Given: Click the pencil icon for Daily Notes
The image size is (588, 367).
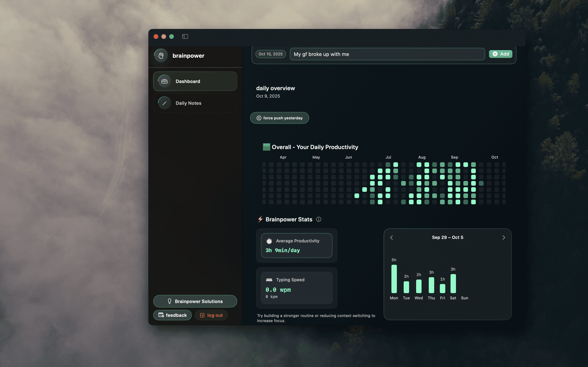Looking at the screenshot, I should [164, 103].
